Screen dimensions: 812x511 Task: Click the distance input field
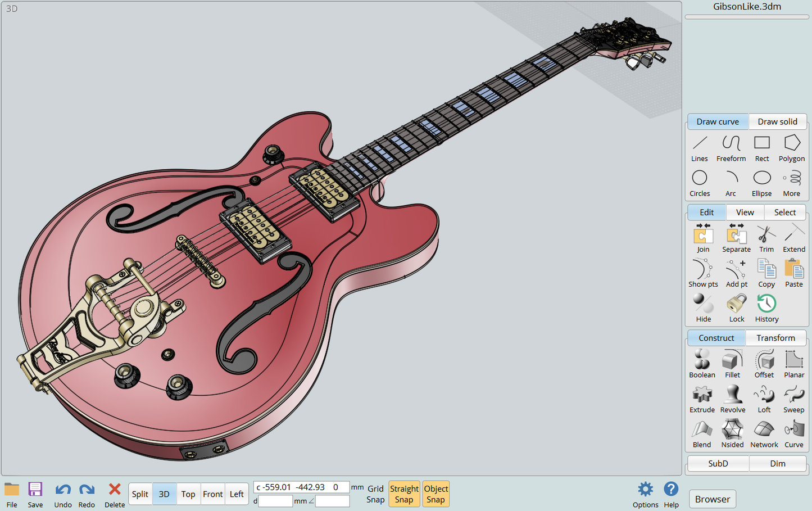pyautogui.click(x=275, y=501)
